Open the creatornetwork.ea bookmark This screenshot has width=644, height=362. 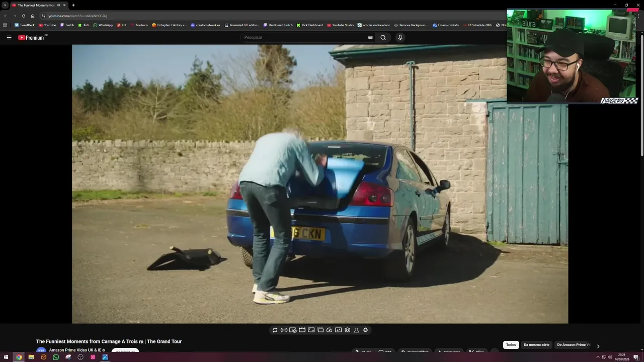click(x=205, y=25)
